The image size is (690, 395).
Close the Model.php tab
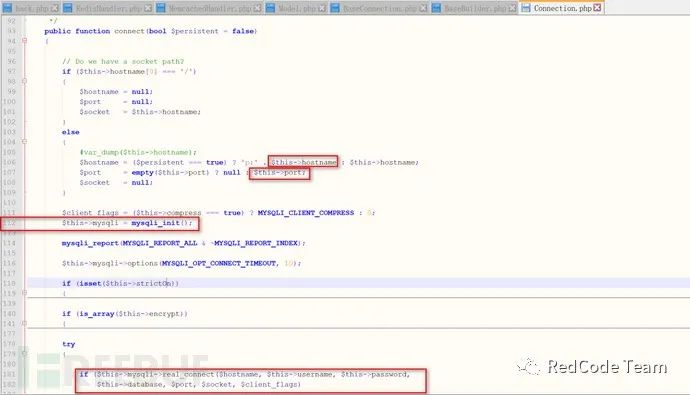[323, 8]
